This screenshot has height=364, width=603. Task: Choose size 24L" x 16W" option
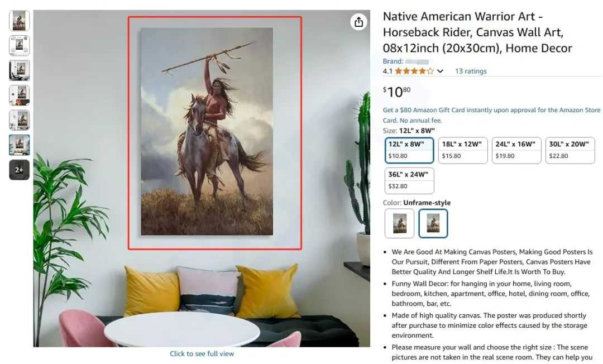pyautogui.click(x=516, y=150)
